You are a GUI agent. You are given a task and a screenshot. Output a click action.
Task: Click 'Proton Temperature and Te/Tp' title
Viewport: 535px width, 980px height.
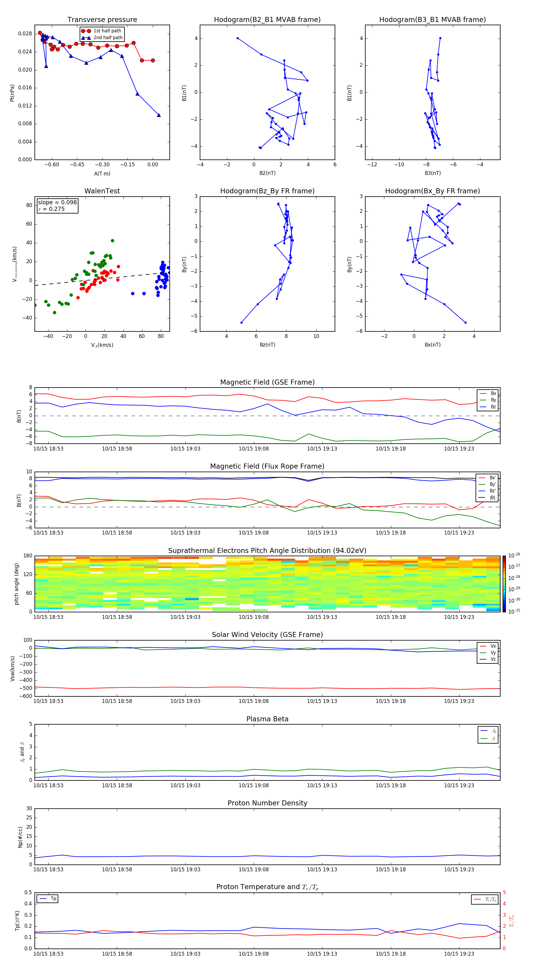(267, 887)
